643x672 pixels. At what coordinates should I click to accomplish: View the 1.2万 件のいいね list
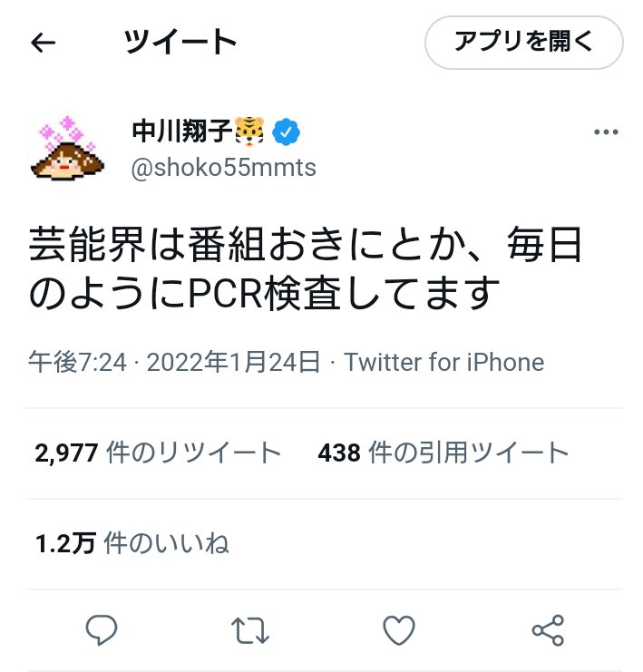(132, 543)
